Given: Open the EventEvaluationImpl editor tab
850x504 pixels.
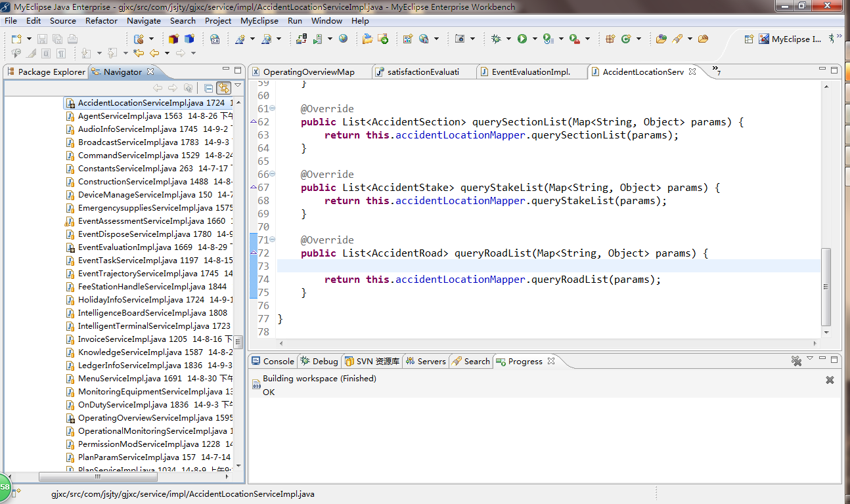Looking at the screenshot, I should pos(530,72).
